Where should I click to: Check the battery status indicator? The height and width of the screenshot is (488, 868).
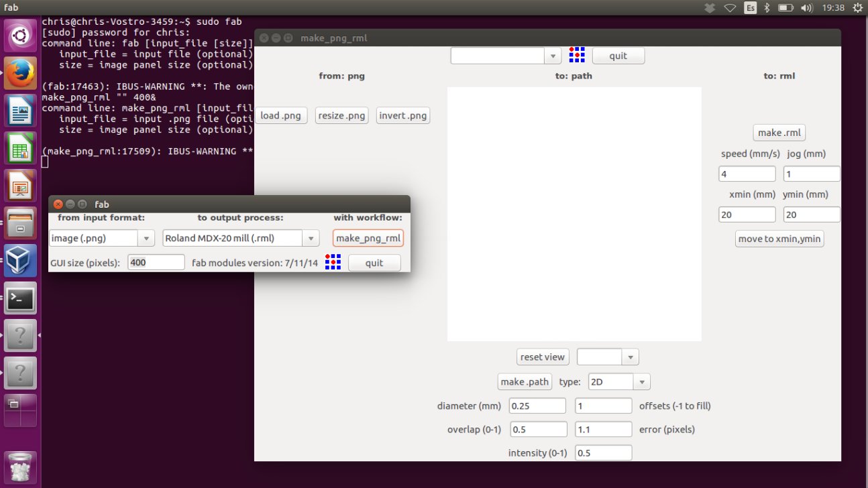point(785,8)
